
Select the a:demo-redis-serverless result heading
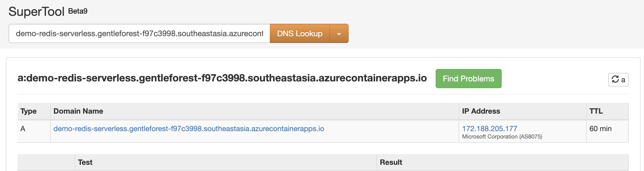coord(222,78)
